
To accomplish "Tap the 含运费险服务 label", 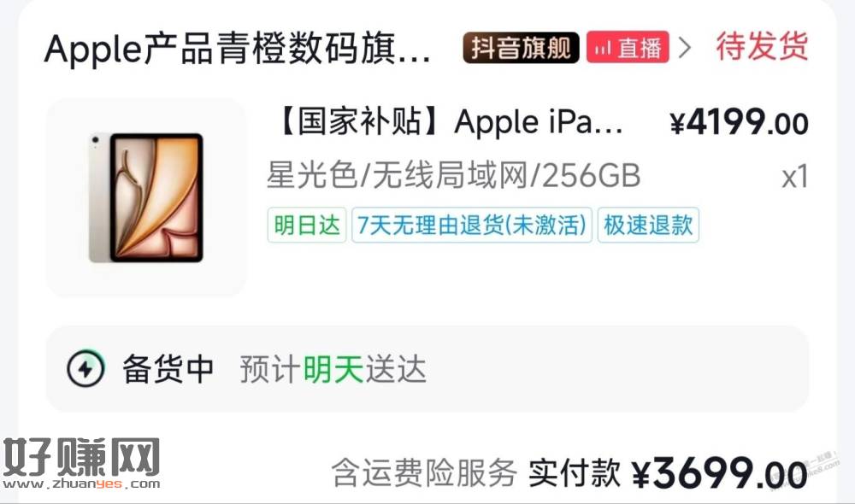I will (424, 472).
